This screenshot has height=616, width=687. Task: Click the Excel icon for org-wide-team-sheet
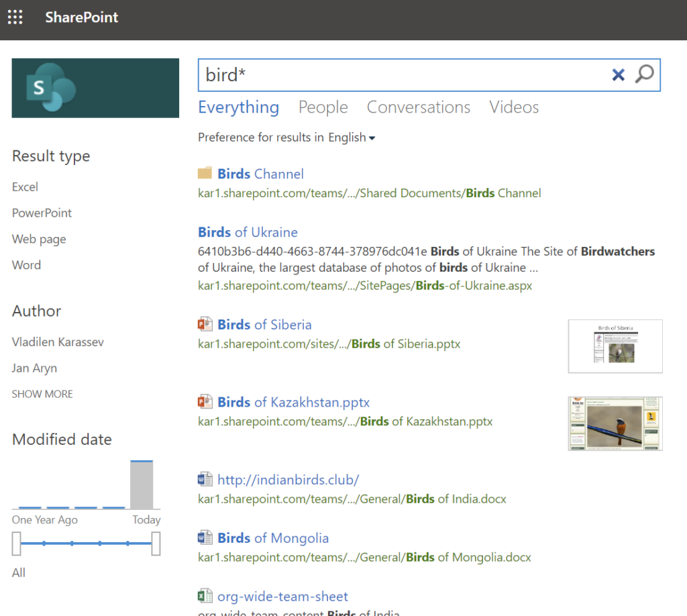[x=205, y=596]
